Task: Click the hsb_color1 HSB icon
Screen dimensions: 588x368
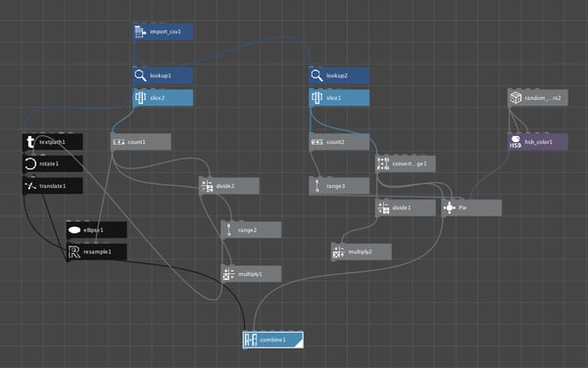Action: [515, 142]
